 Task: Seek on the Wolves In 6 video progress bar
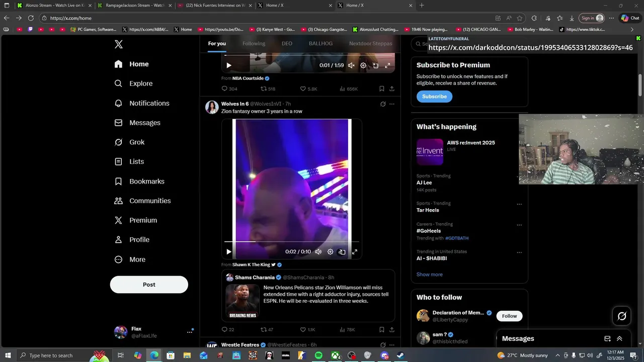292,242
